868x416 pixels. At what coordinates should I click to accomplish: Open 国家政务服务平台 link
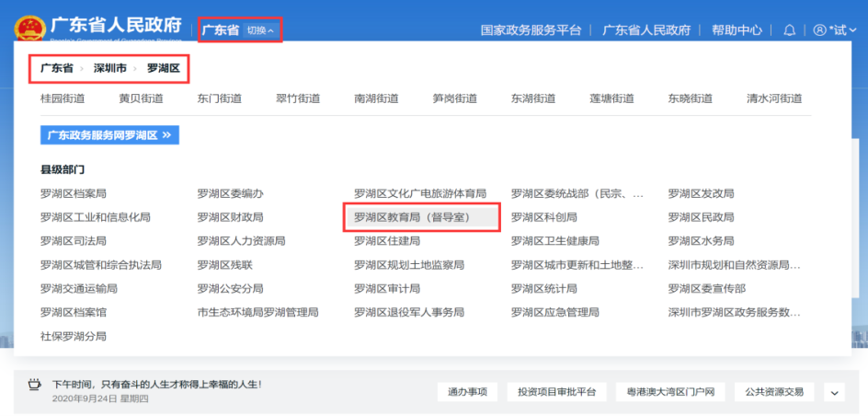pyautogui.click(x=531, y=30)
